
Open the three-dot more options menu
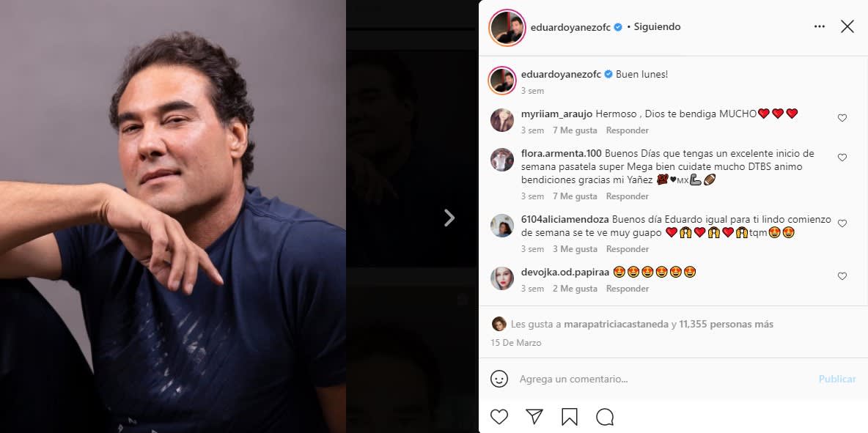820,26
